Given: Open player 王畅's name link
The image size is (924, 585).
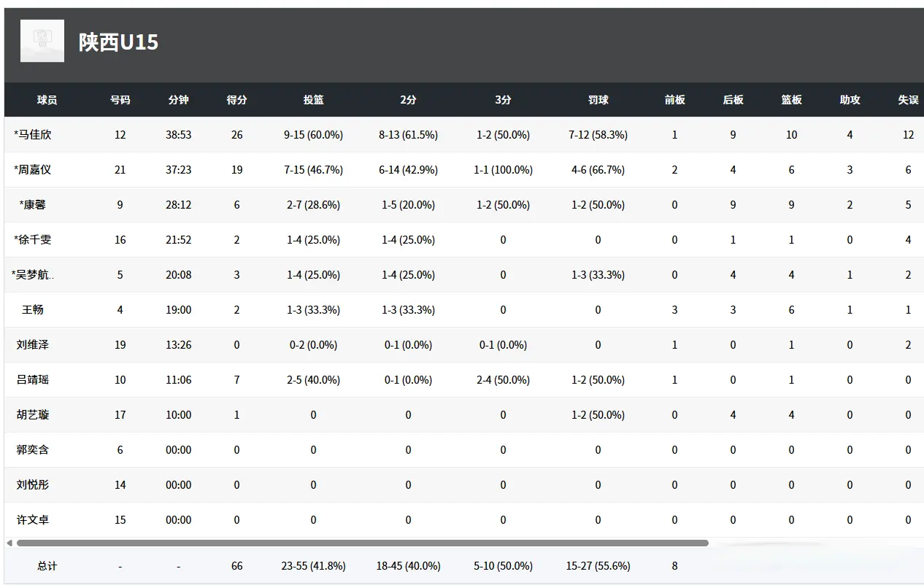Looking at the screenshot, I should point(33,310).
